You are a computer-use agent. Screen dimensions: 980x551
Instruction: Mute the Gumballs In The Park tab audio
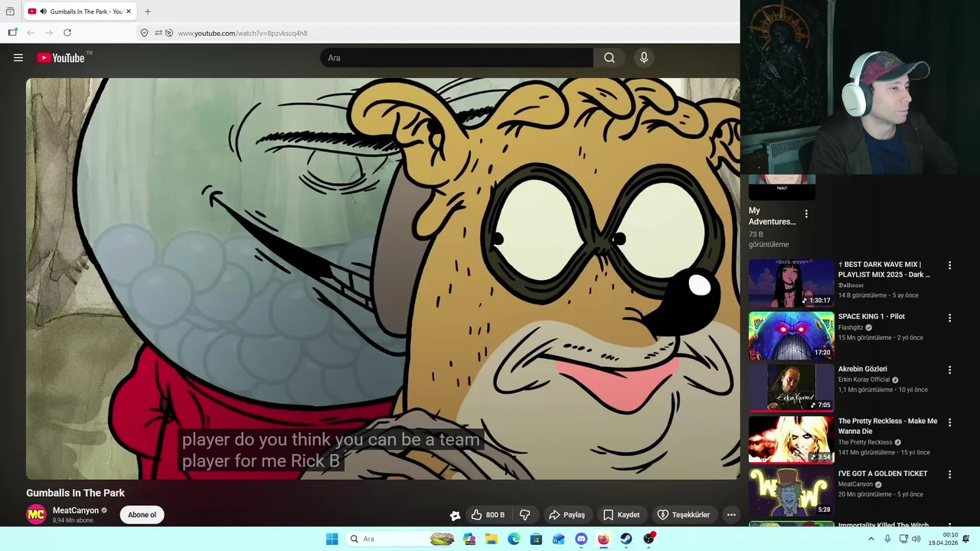43,11
